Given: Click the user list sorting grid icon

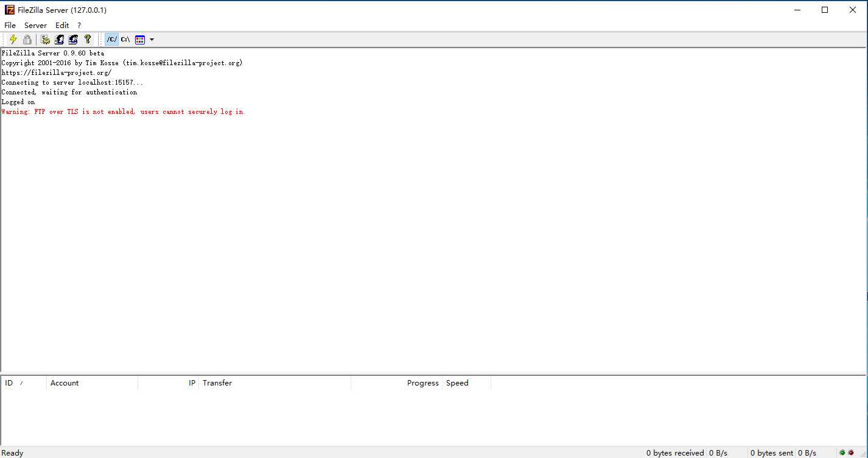Looking at the screenshot, I should coord(140,40).
